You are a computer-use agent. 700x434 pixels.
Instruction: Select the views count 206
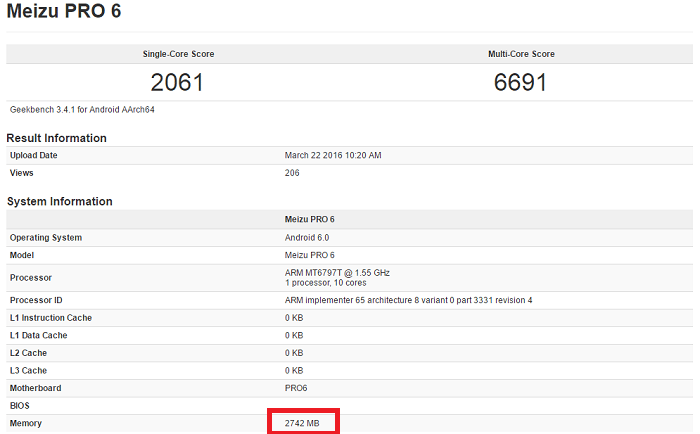[292, 173]
